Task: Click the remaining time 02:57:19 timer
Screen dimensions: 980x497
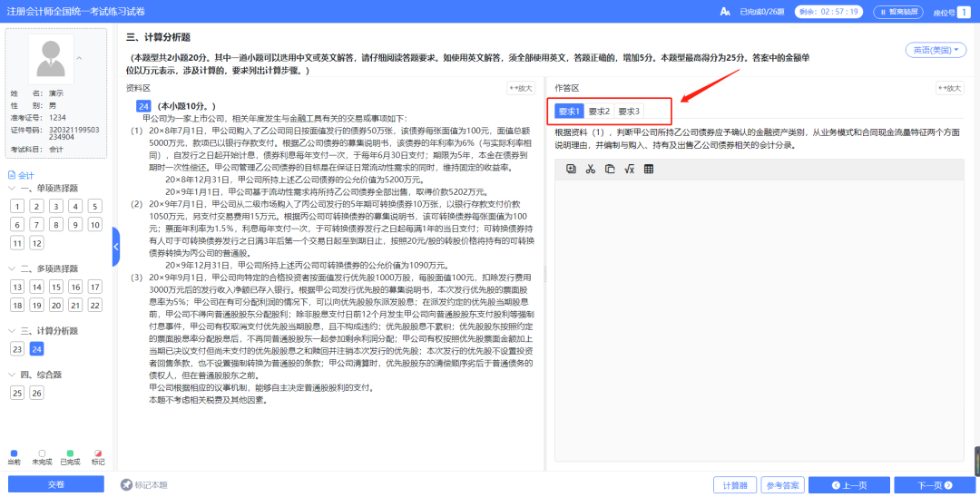Action: 828,12
